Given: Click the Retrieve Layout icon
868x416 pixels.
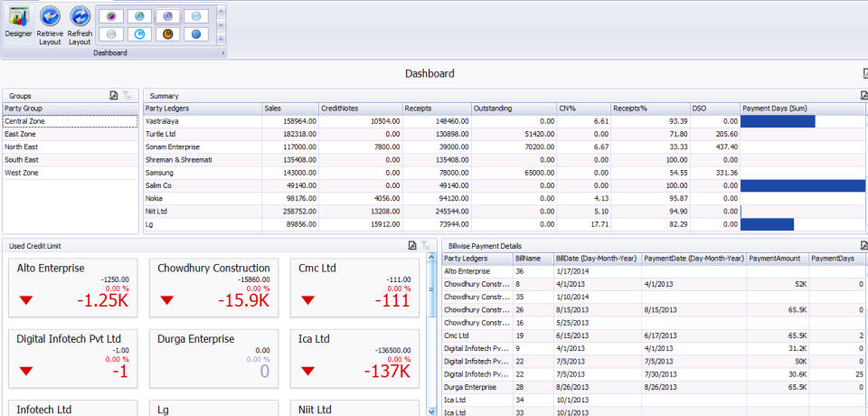Looking at the screenshot, I should (50, 24).
